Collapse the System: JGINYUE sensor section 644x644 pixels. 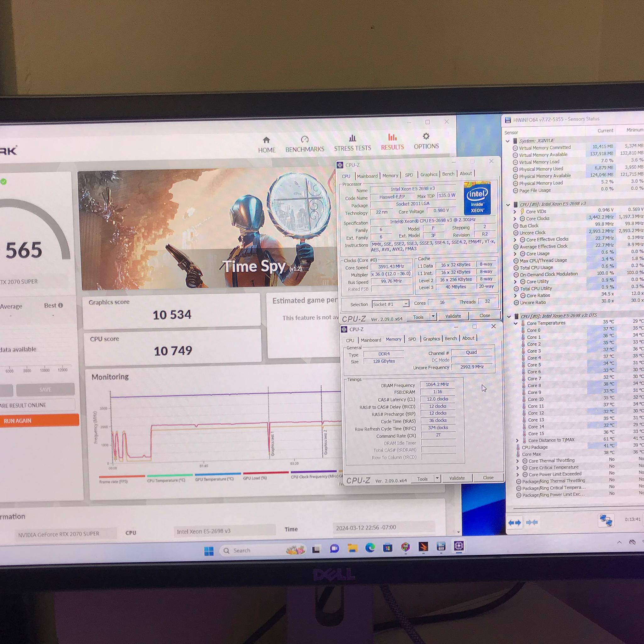pos(508,141)
